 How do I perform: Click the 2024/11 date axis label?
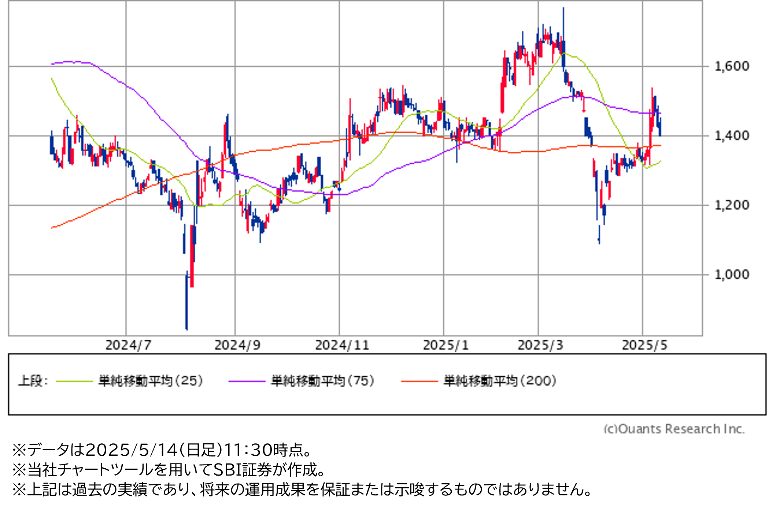click(342, 345)
